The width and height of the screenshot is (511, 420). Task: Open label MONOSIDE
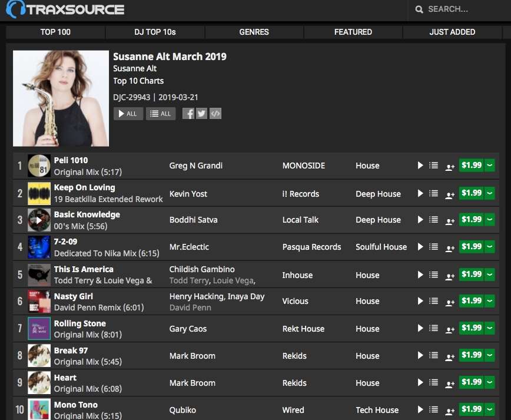[x=303, y=166]
